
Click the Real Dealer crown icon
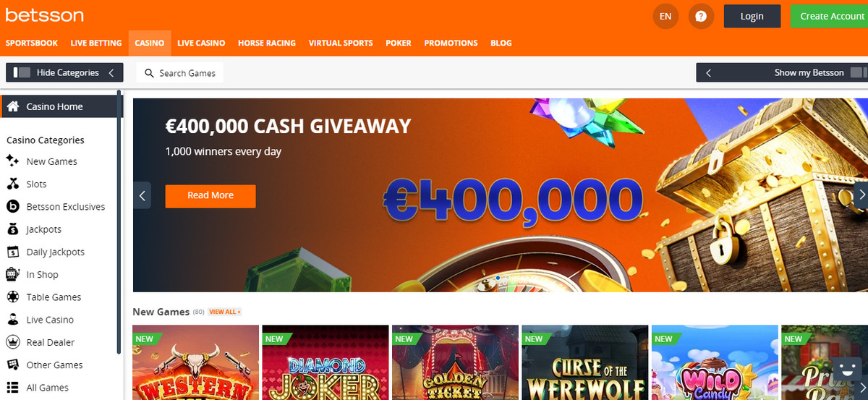12,342
